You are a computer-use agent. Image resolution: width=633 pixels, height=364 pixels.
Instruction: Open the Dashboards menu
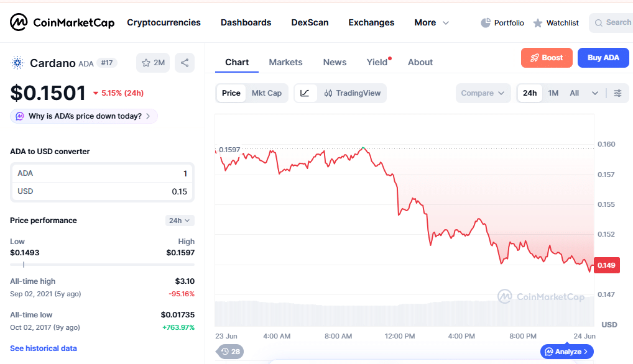coord(246,22)
